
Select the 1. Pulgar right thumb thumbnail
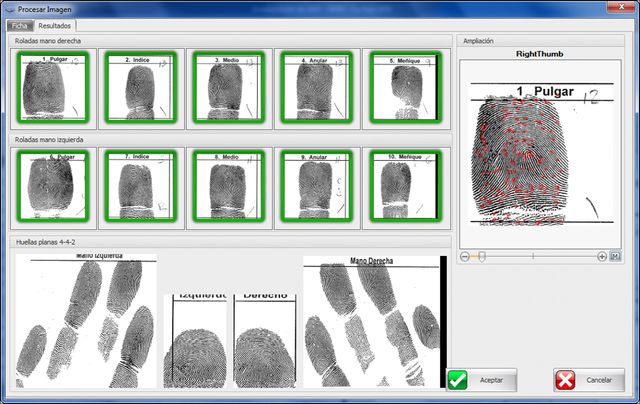(x=53, y=87)
